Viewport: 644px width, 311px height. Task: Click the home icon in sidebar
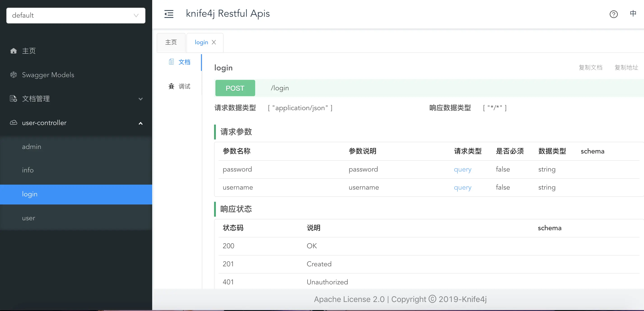pos(14,51)
